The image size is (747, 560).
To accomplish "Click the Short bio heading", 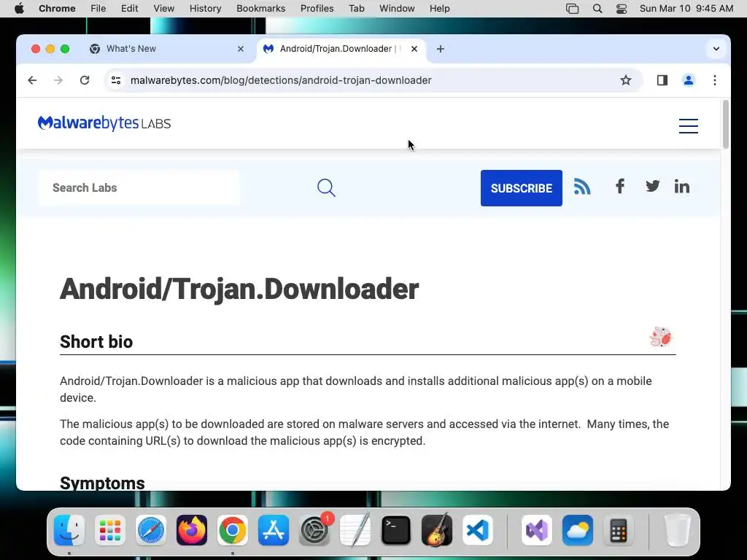I will 96,341.
